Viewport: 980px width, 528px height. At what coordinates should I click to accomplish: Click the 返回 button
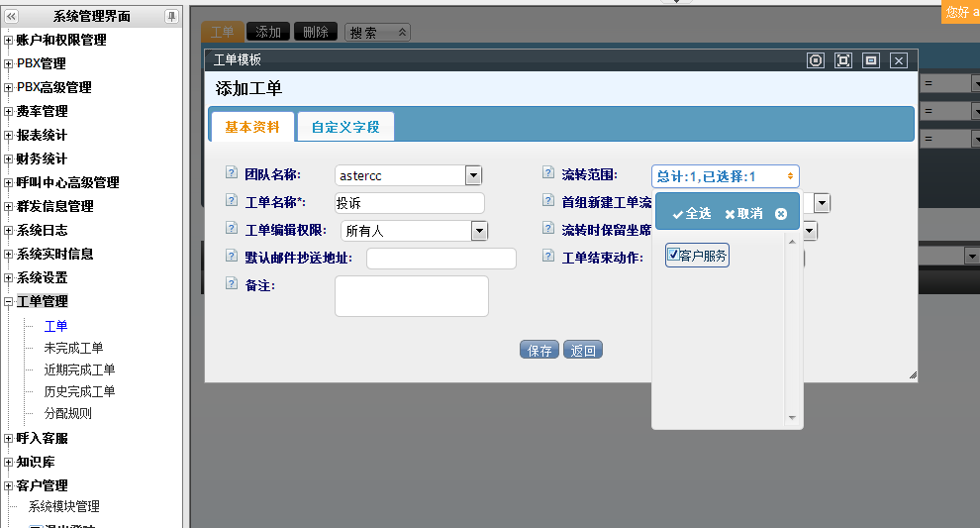click(583, 350)
